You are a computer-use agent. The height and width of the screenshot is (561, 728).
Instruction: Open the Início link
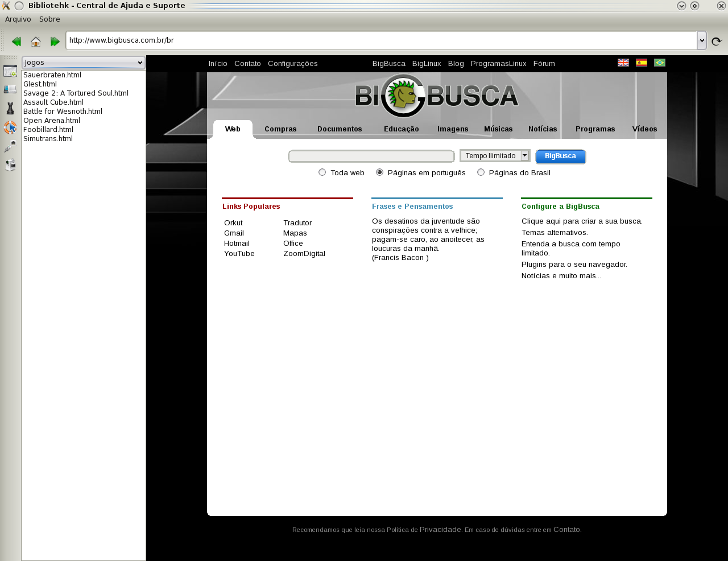(x=218, y=64)
